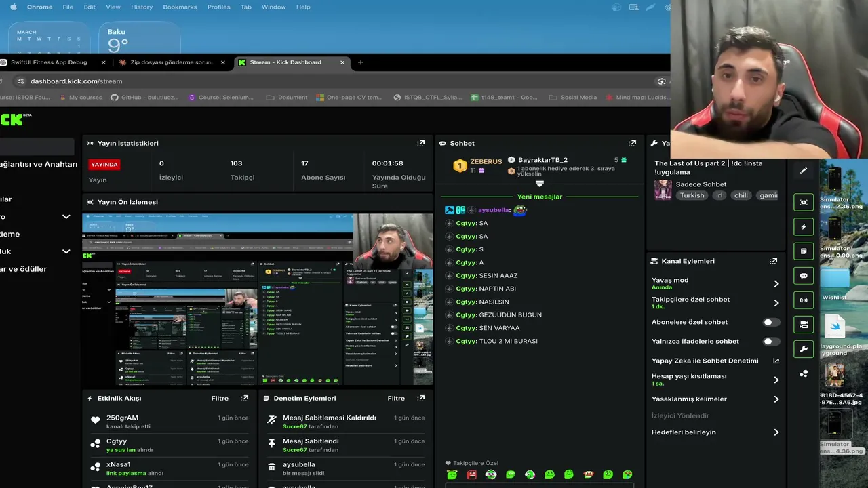Pop out the Yayın İstatistikleri panel
The image size is (868, 488).
[x=421, y=144]
